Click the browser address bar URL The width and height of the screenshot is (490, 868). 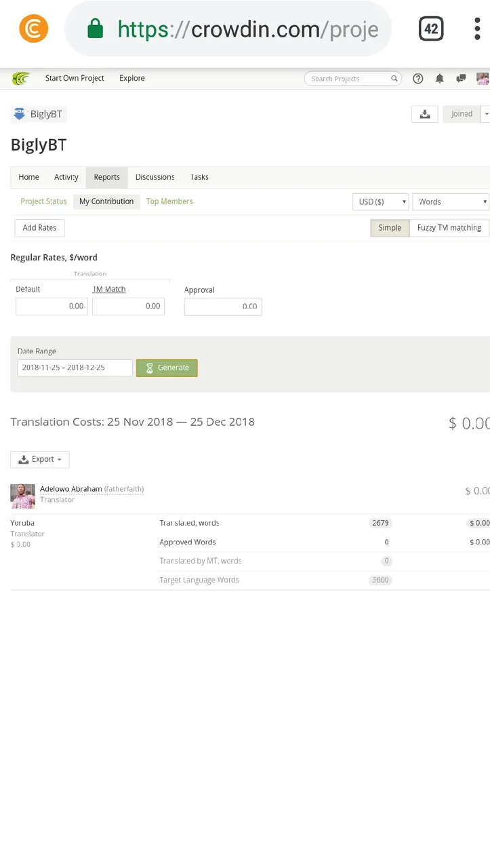tap(247, 29)
